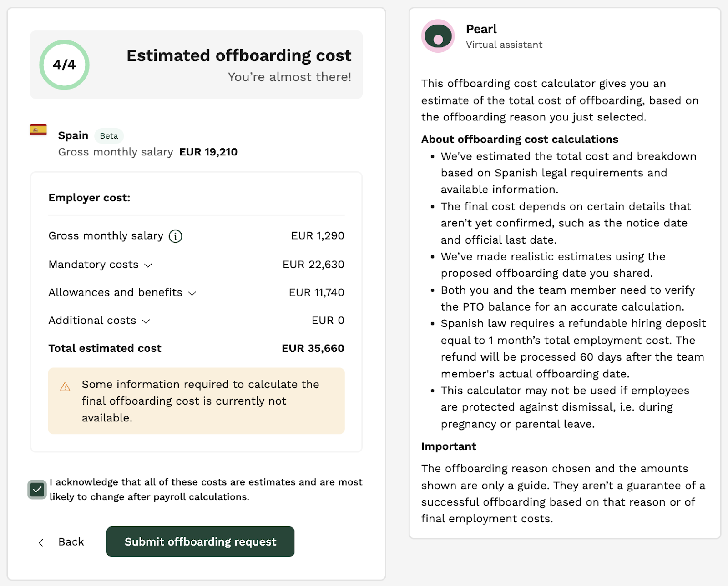Click the warning triangle icon in the notice
Image resolution: width=728 pixels, height=586 pixels.
65,387
